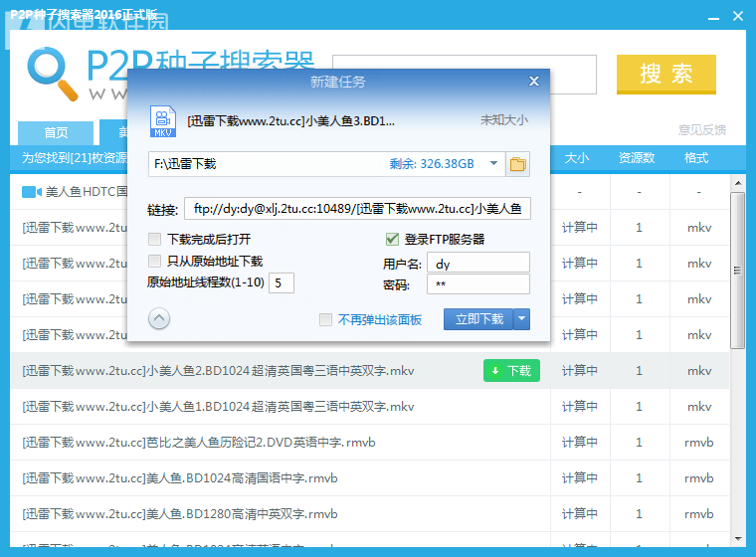Click the green 下载 button on 小美人鱼2 row
This screenshot has width=756, height=557.
(511, 370)
